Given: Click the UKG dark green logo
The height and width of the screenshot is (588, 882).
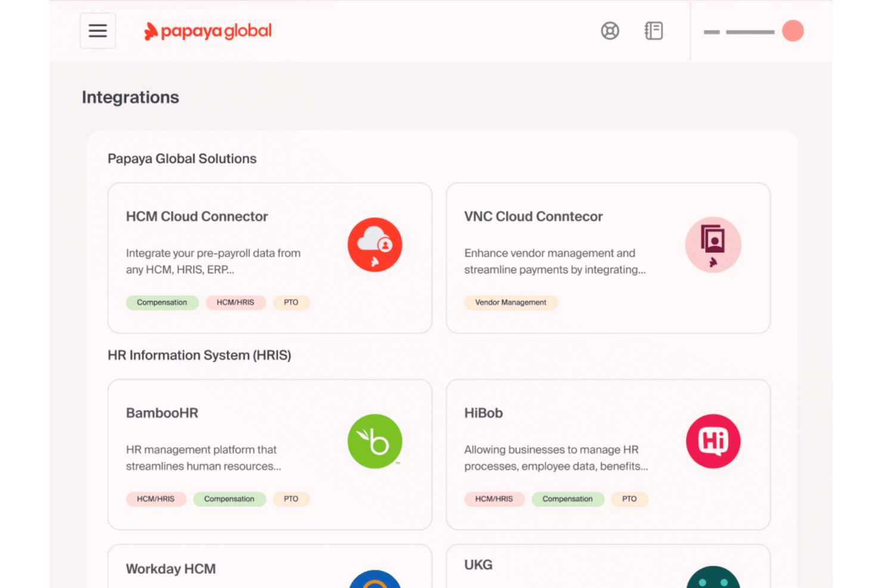Looking at the screenshot, I should 713,577.
